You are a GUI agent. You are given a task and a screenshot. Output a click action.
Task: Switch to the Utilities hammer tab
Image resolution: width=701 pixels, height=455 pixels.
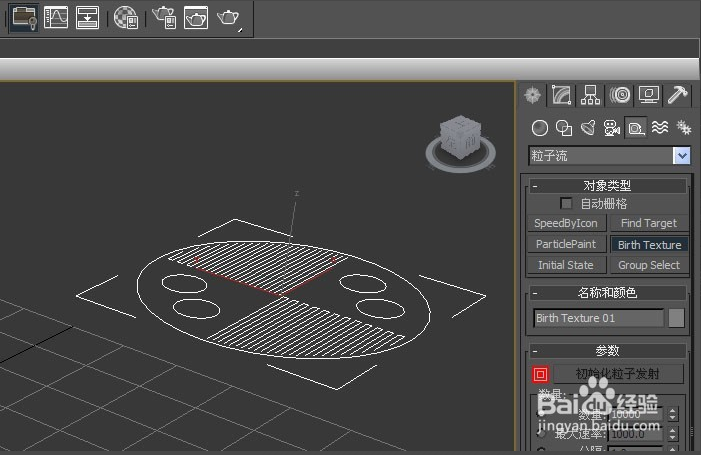click(678, 95)
